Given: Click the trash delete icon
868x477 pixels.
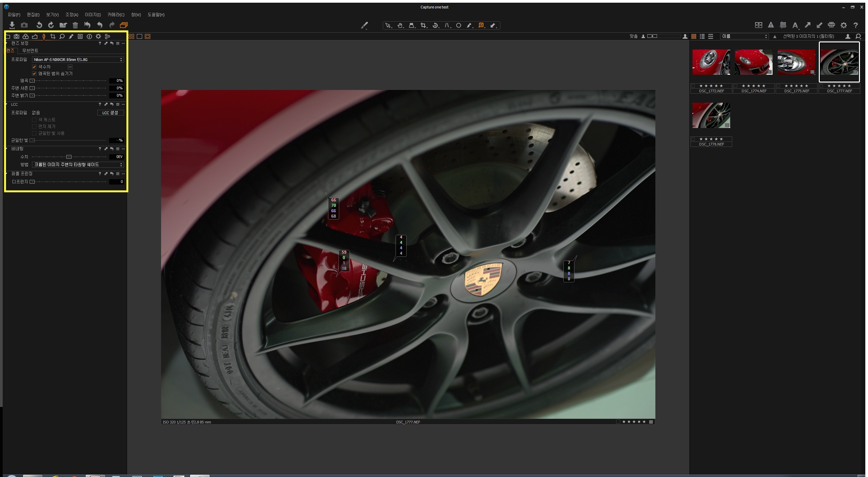Looking at the screenshot, I should [x=75, y=25].
